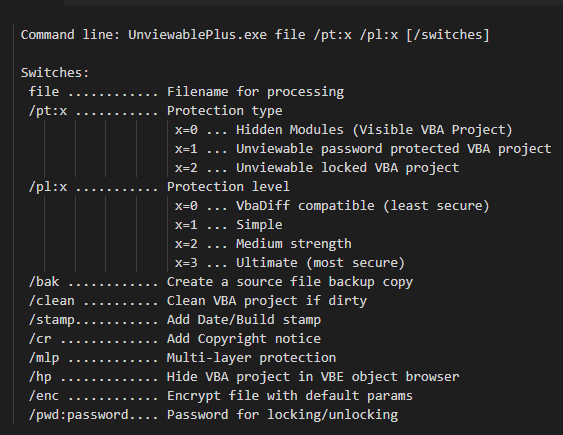Click 'Unviewable password protected VBA project' line
This screenshot has height=435, width=563.
tap(363, 149)
